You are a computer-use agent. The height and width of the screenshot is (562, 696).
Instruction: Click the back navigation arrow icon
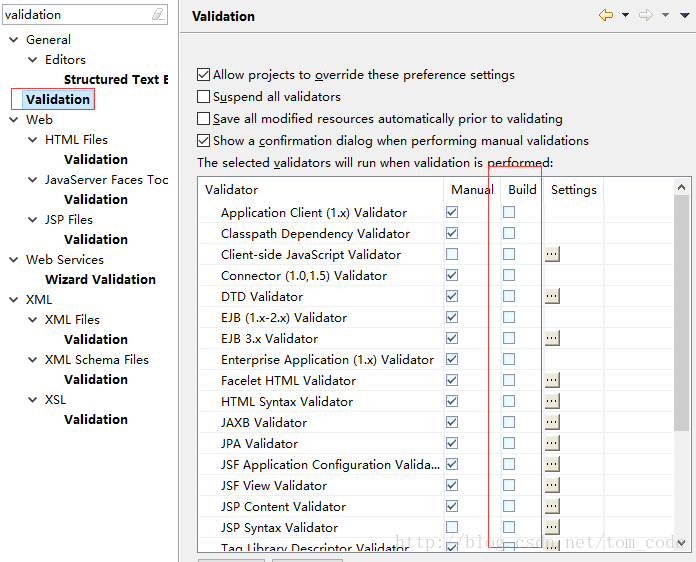point(606,15)
